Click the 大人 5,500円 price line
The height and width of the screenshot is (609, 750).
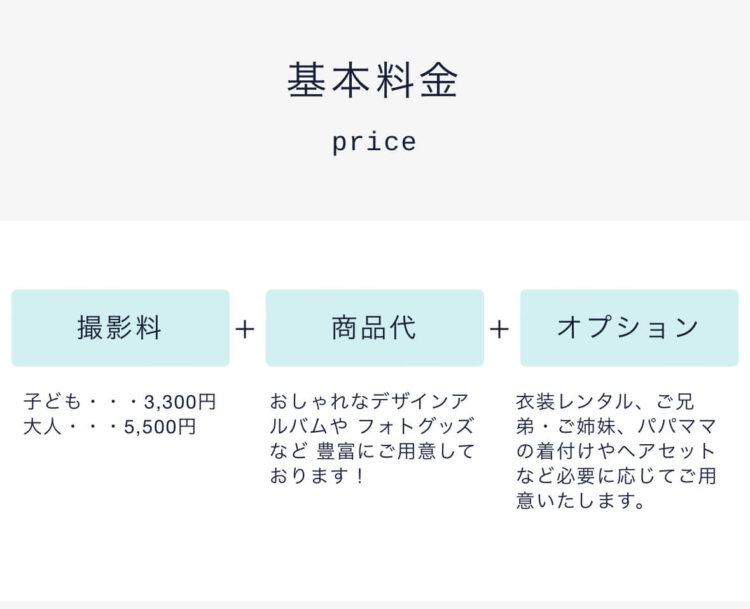click(x=110, y=426)
